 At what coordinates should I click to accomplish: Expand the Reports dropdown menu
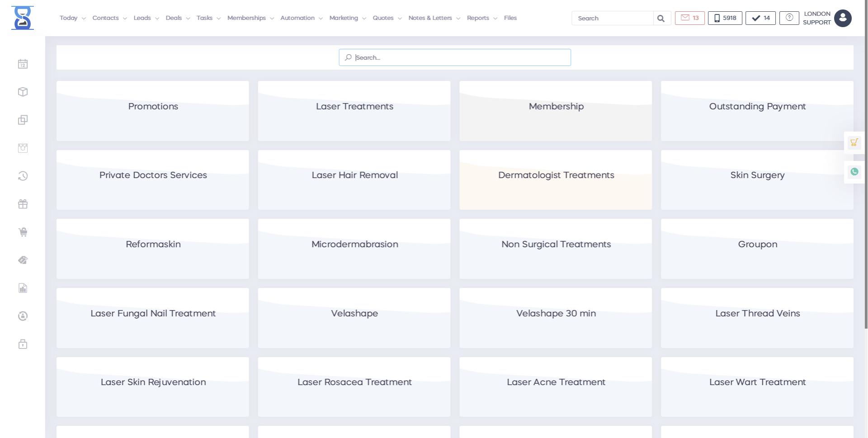(x=482, y=18)
